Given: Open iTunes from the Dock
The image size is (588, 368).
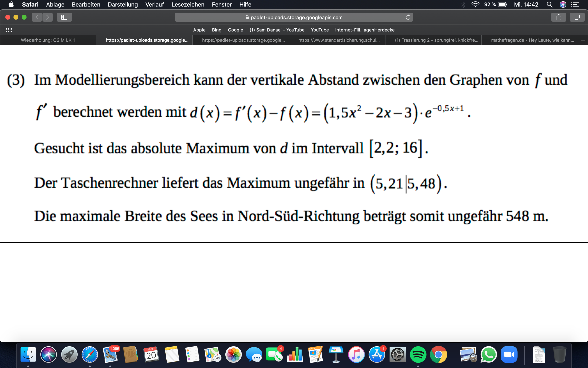Looking at the screenshot, I should click(x=356, y=354).
